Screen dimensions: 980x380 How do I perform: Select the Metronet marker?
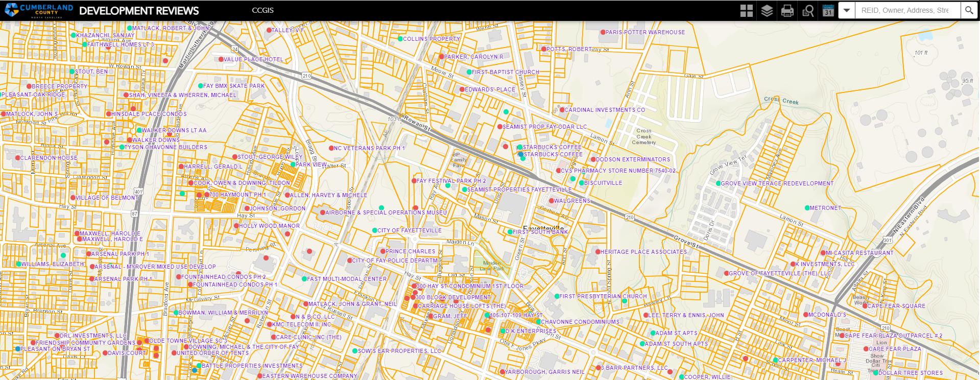click(807, 208)
